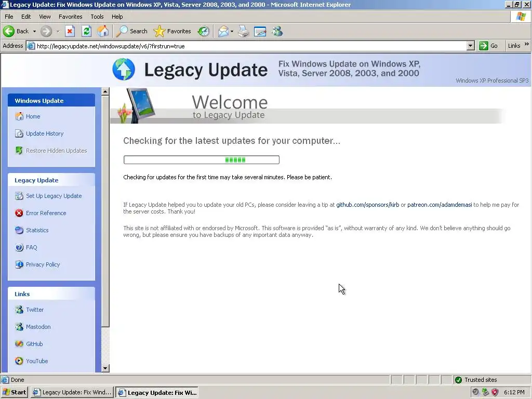Open the Favorites menu

pos(71,17)
